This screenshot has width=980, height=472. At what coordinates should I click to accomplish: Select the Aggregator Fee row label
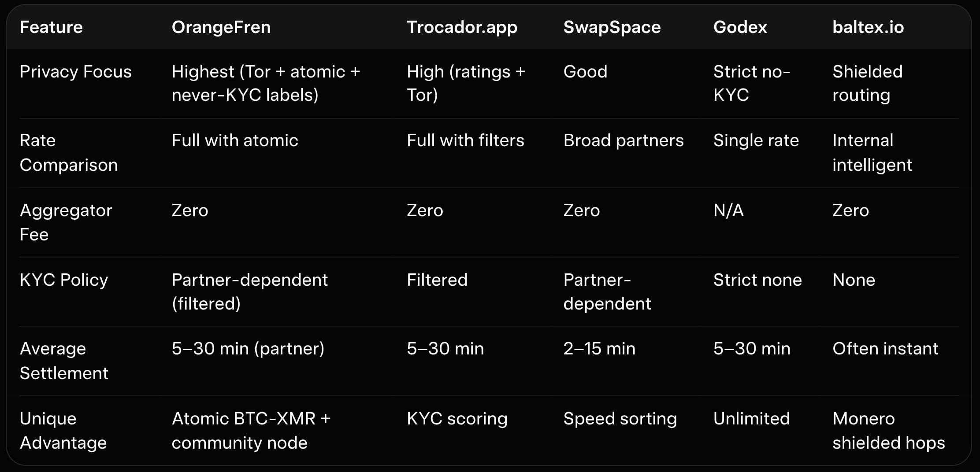(66, 222)
